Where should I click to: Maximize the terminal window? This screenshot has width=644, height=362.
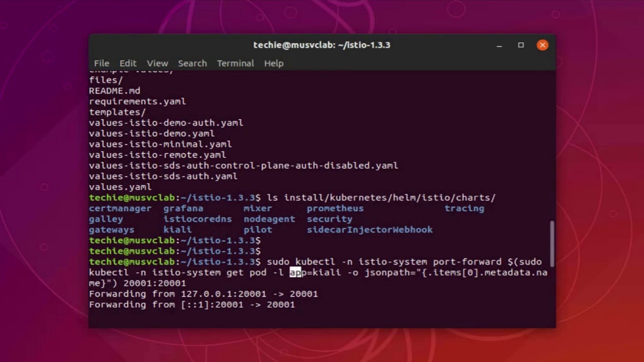(521, 45)
